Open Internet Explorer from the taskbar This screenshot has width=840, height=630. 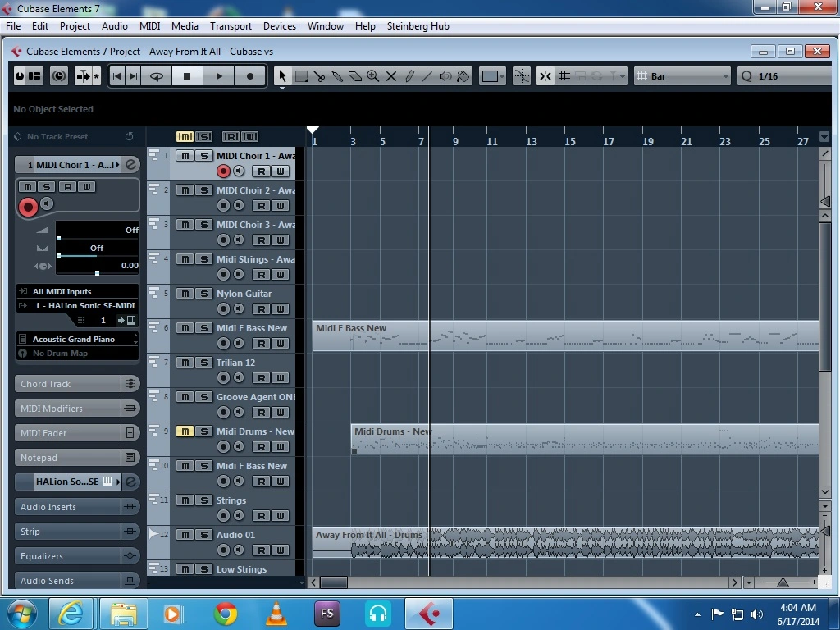(71, 614)
